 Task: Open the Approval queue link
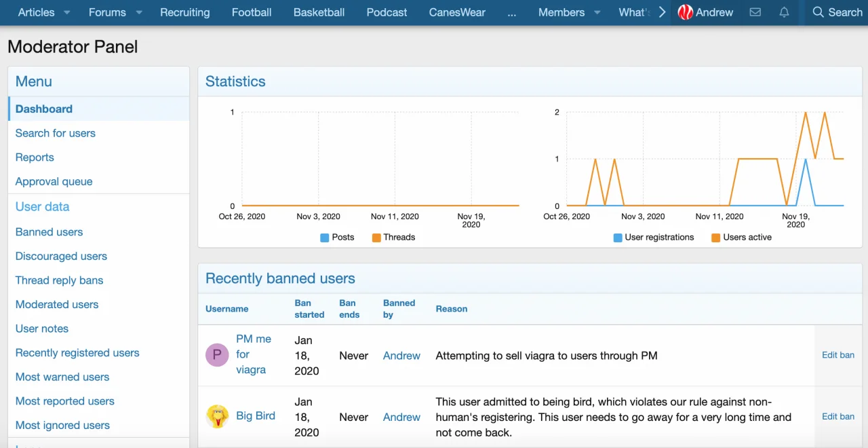click(x=54, y=181)
